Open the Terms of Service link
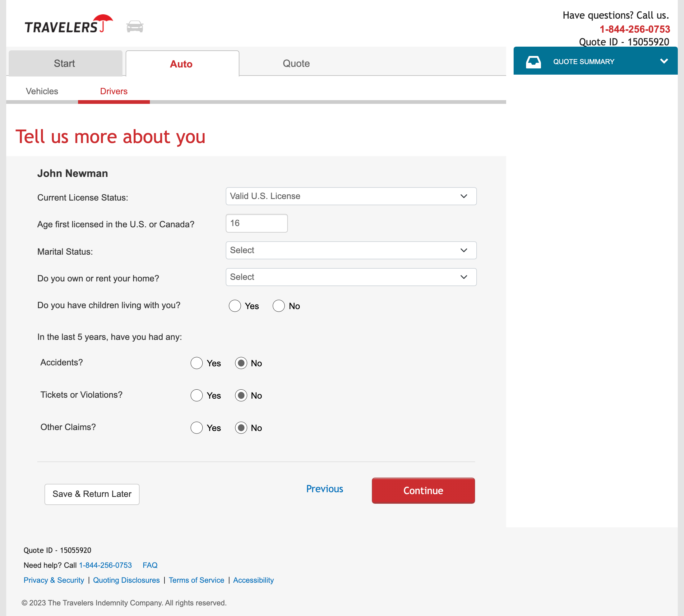Viewport: 684px width, 616px height. [196, 580]
